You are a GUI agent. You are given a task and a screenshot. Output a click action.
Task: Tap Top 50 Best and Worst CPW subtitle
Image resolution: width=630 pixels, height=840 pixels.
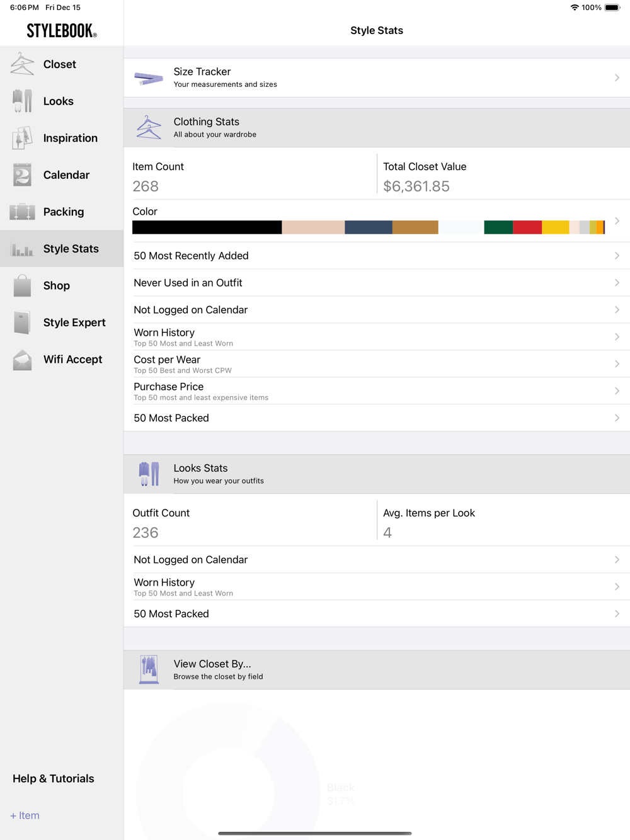pyautogui.click(x=183, y=370)
